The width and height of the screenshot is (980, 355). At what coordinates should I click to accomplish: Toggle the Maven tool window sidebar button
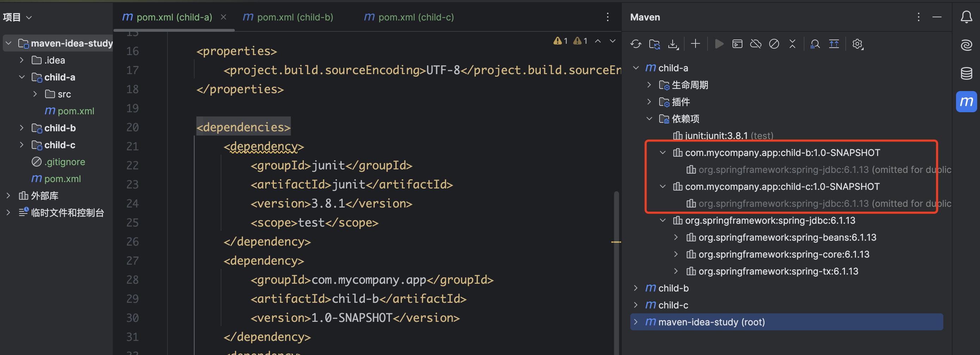click(x=966, y=102)
